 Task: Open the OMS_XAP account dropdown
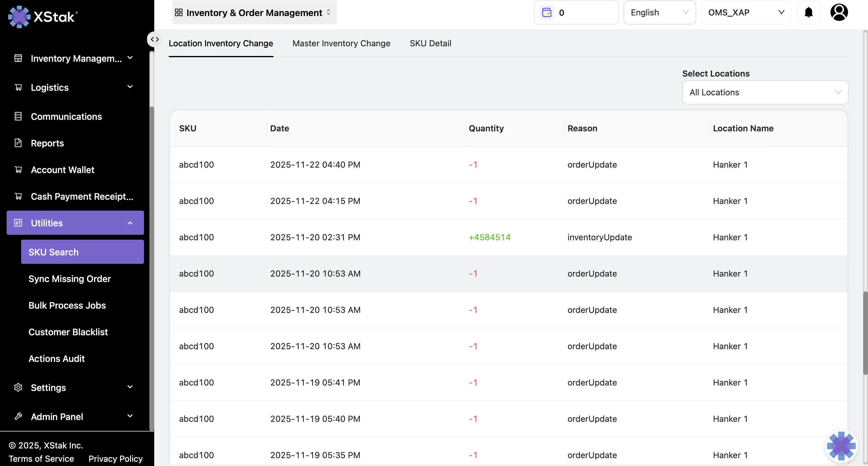(746, 12)
